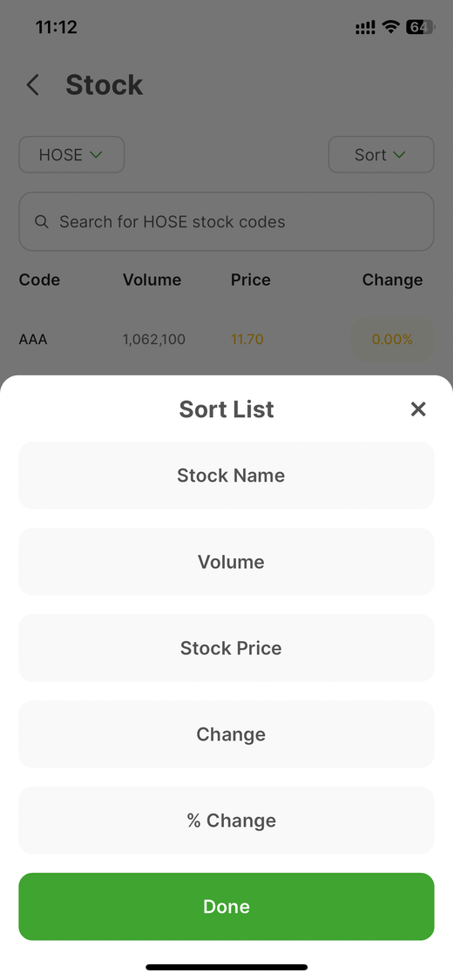The image size is (453, 980).
Task: Select the Change sort option
Action: coord(226,733)
